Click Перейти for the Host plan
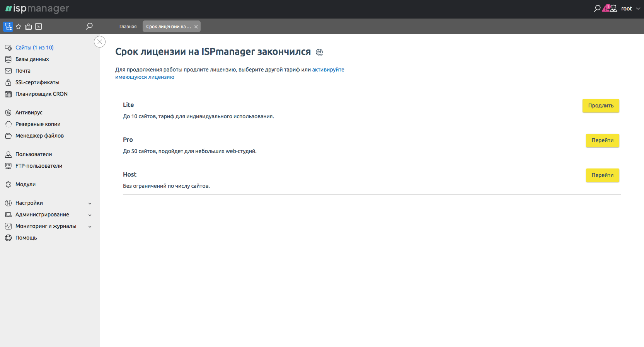 click(x=602, y=175)
